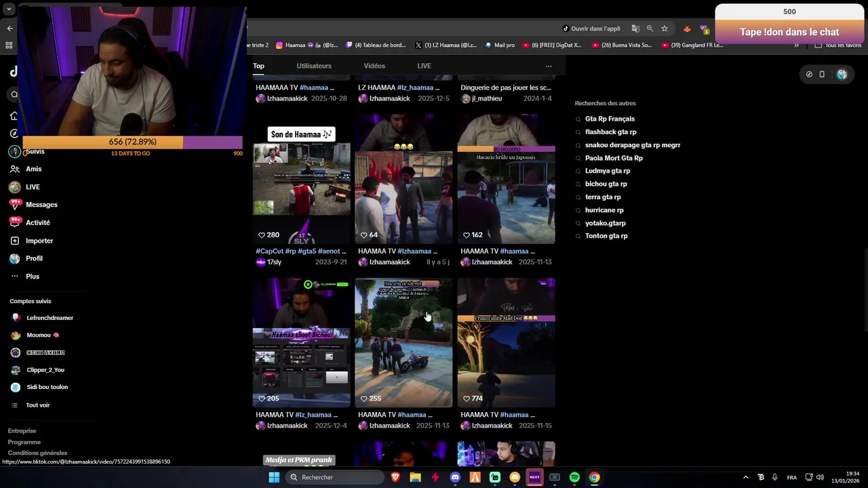Viewport: 868px width, 488px height.
Task: Search suggestion flashback gta rp
Action: pos(611,132)
